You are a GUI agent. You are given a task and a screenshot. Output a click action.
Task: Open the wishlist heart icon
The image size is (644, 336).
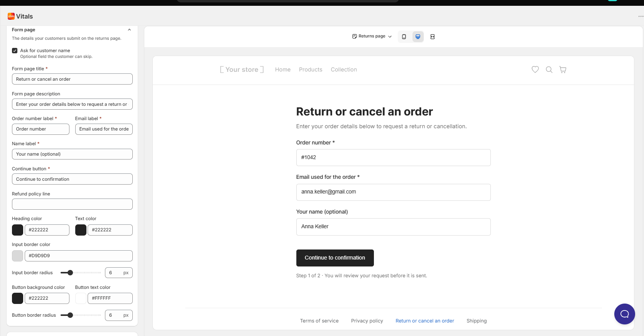point(535,70)
